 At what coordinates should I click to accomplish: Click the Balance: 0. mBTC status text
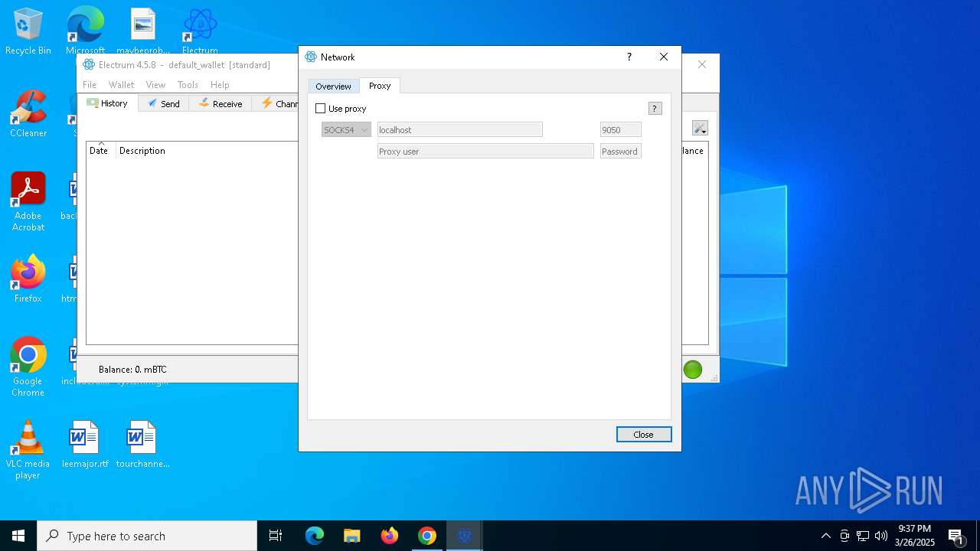click(132, 370)
